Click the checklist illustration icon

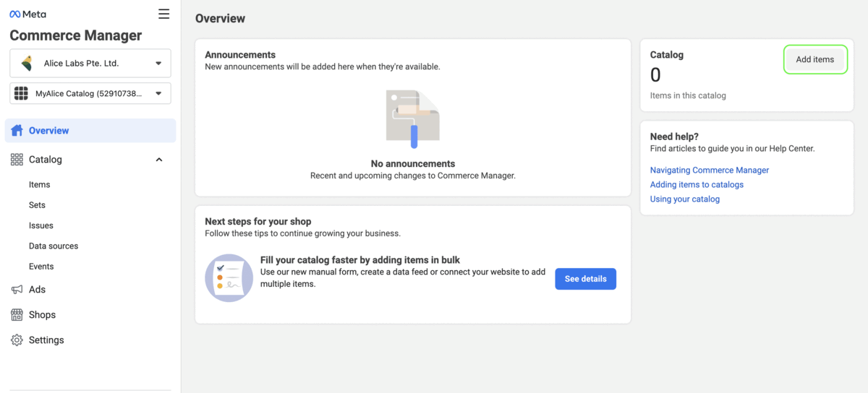coord(229,278)
